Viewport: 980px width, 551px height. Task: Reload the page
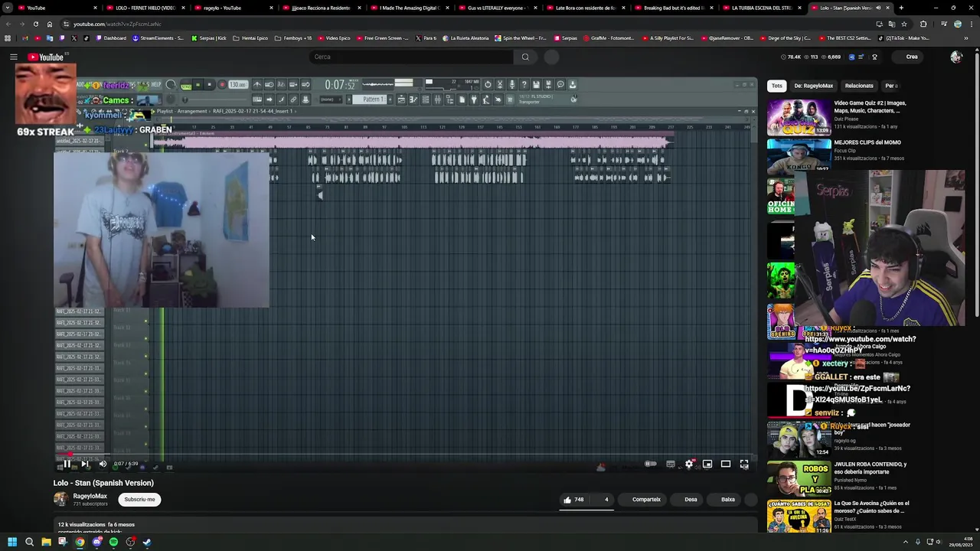coord(35,24)
